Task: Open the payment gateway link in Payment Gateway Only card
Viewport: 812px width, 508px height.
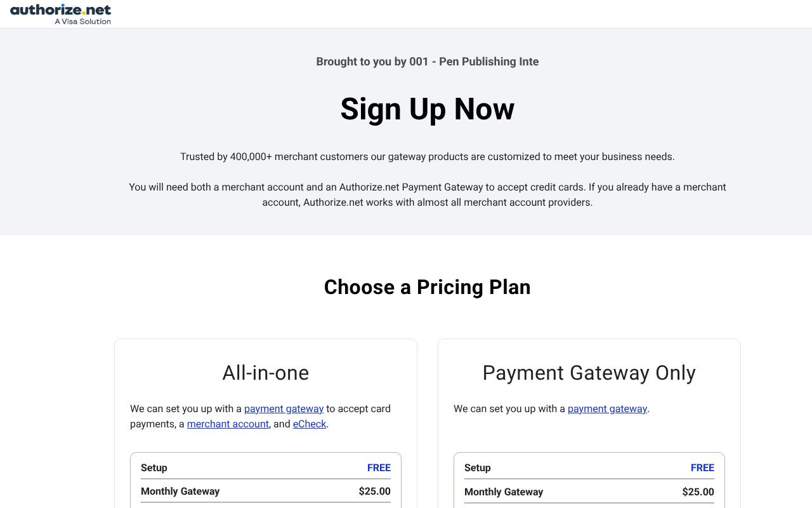Action: [607, 408]
